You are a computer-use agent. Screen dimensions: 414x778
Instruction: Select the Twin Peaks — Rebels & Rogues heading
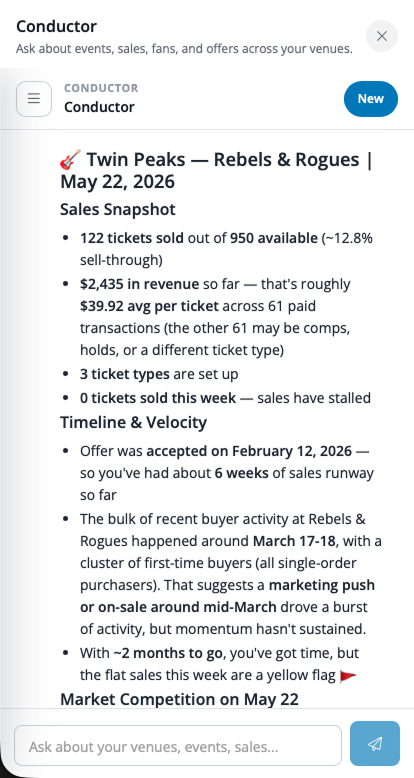(x=216, y=170)
